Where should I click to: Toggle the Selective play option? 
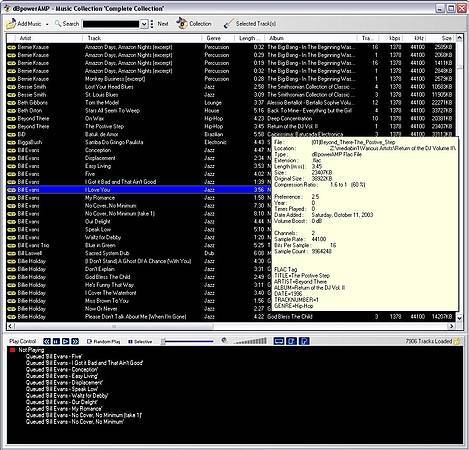[x=140, y=341]
